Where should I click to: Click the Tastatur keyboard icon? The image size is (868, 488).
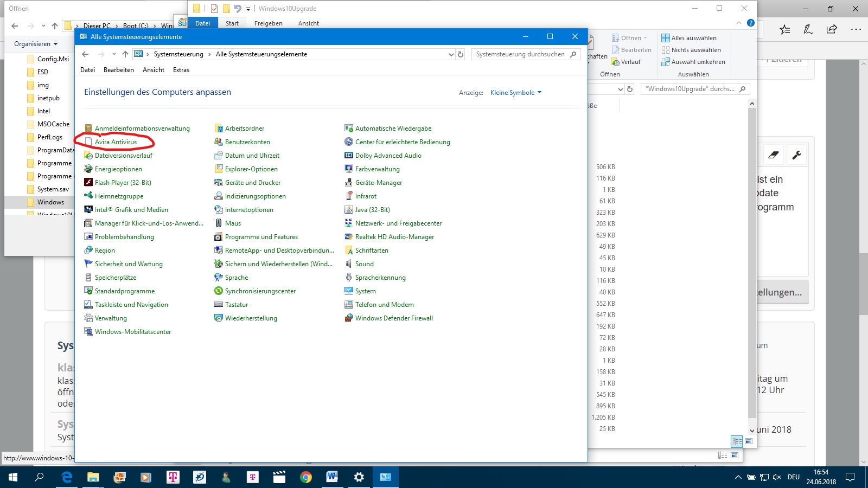pyautogui.click(x=219, y=305)
